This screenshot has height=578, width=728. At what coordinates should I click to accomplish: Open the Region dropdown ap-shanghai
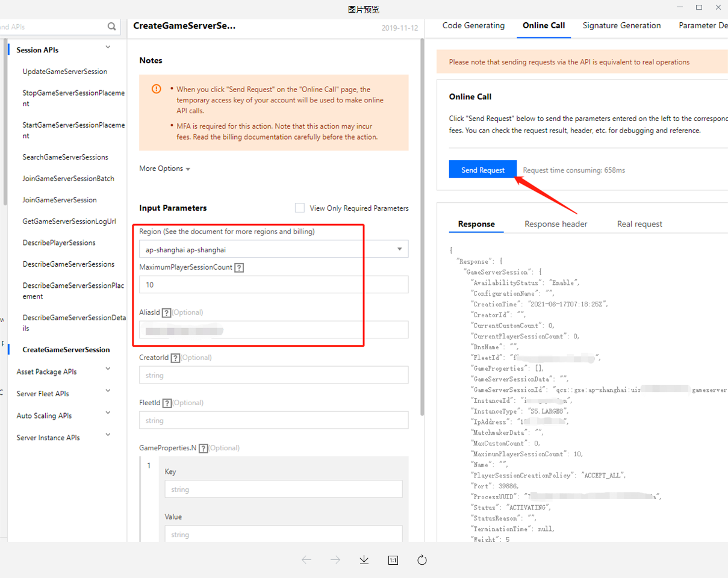(x=273, y=249)
